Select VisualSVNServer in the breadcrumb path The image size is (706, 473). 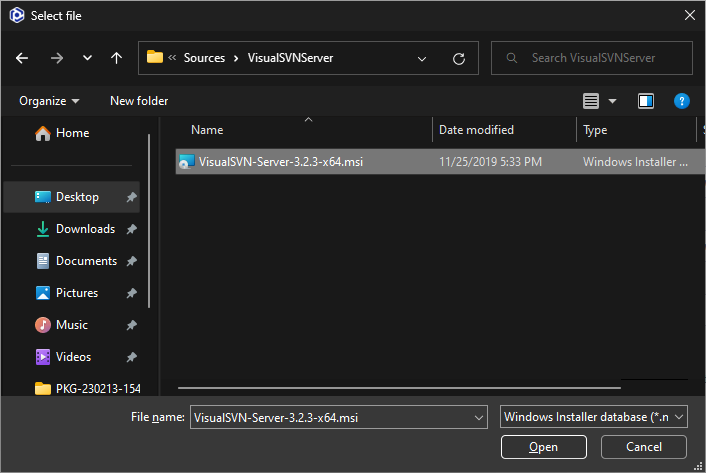coord(290,58)
